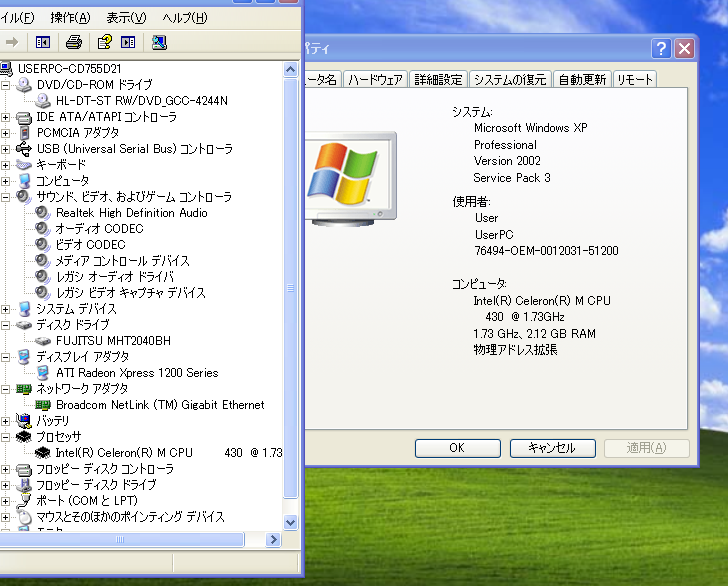Click the HL-DT-ST RW/DVD GCC-4244N device icon
The width and height of the screenshot is (728, 586).
point(43,101)
